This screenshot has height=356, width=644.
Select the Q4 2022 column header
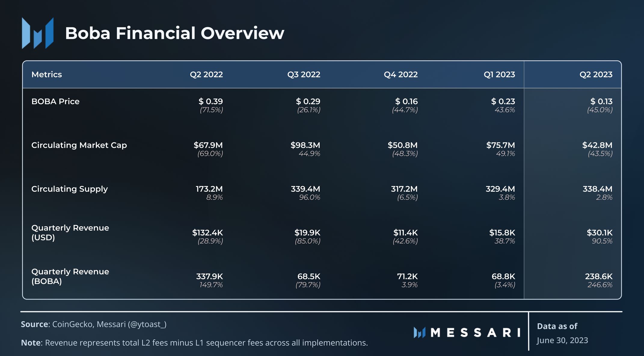tap(401, 75)
